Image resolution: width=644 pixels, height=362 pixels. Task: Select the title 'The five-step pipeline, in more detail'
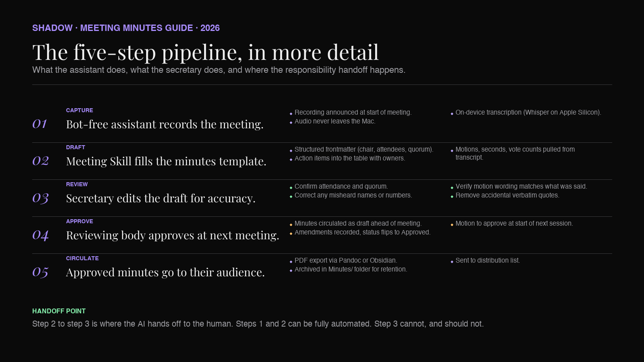pyautogui.click(x=205, y=52)
